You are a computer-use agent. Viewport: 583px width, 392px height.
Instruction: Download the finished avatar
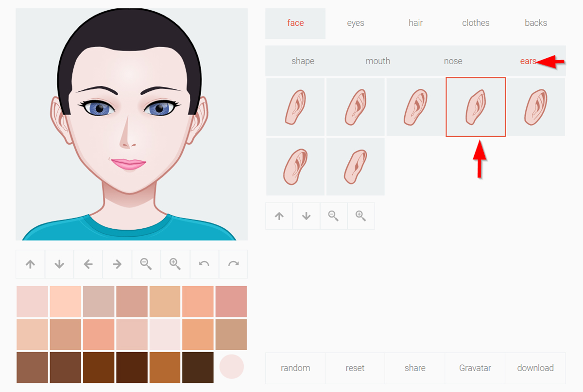[535, 368]
